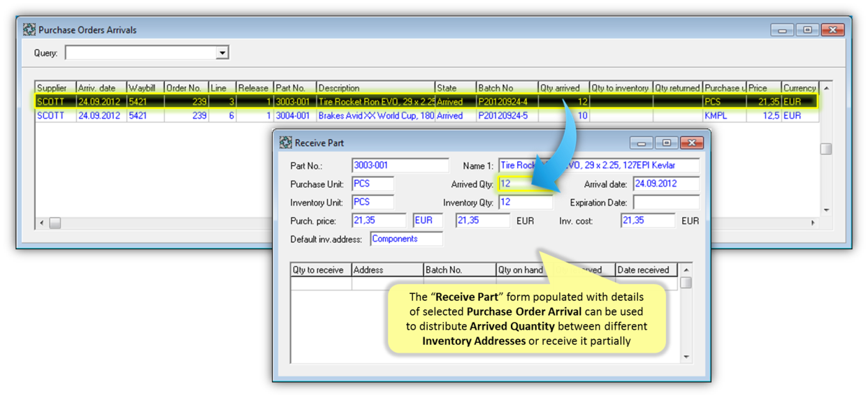Open the Query dropdown in Purchase Orders Arrivals
868x398 pixels.
[222, 53]
